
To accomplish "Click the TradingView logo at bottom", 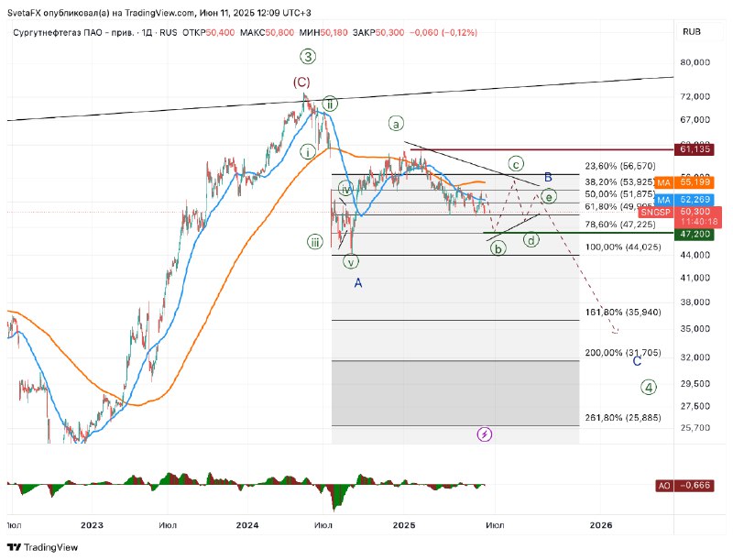I will (x=42, y=547).
